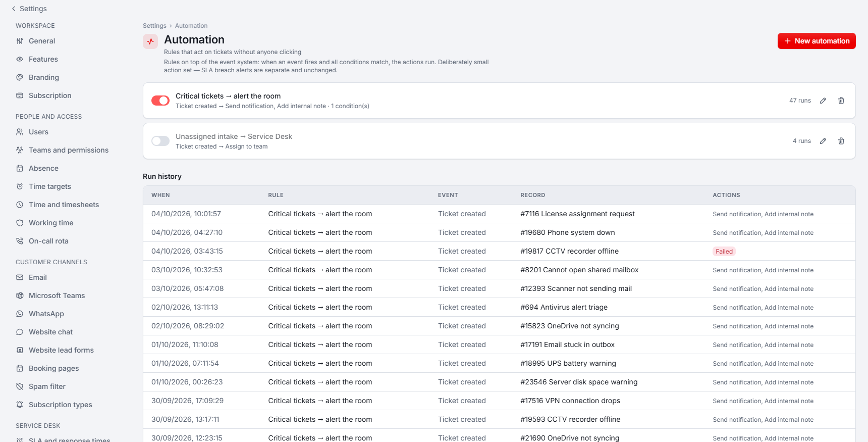The image size is (868, 442).
Task: Click the WHEN column header
Action: coord(160,195)
